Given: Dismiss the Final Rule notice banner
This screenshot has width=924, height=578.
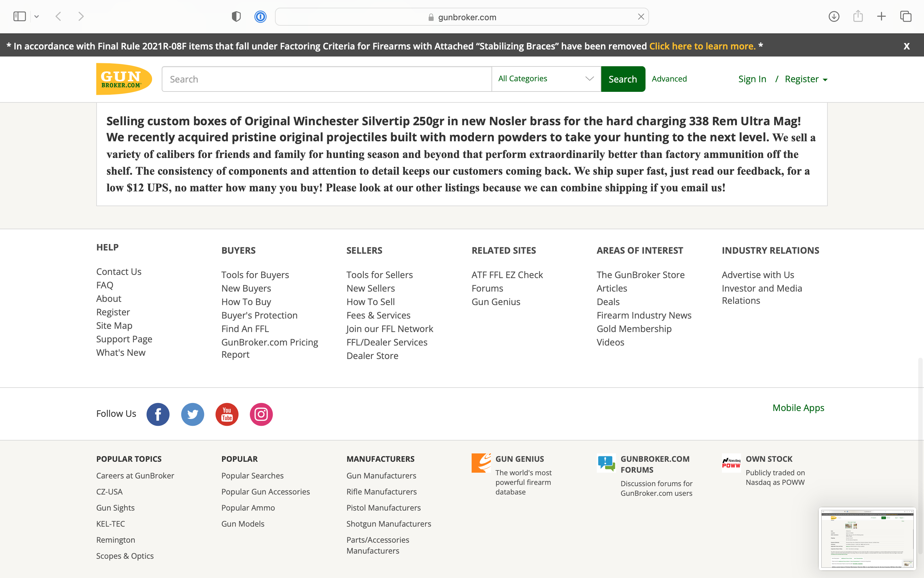Looking at the screenshot, I should [x=906, y=46].
